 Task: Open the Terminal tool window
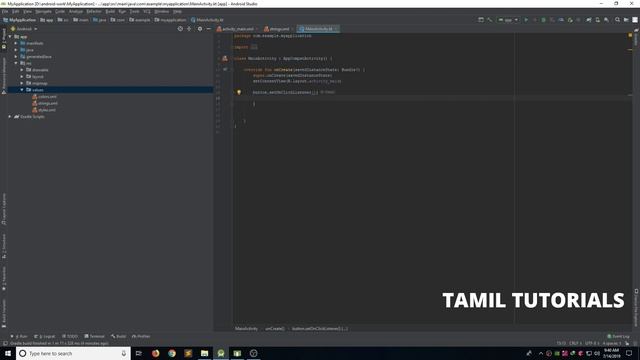[x=95, y=336]
